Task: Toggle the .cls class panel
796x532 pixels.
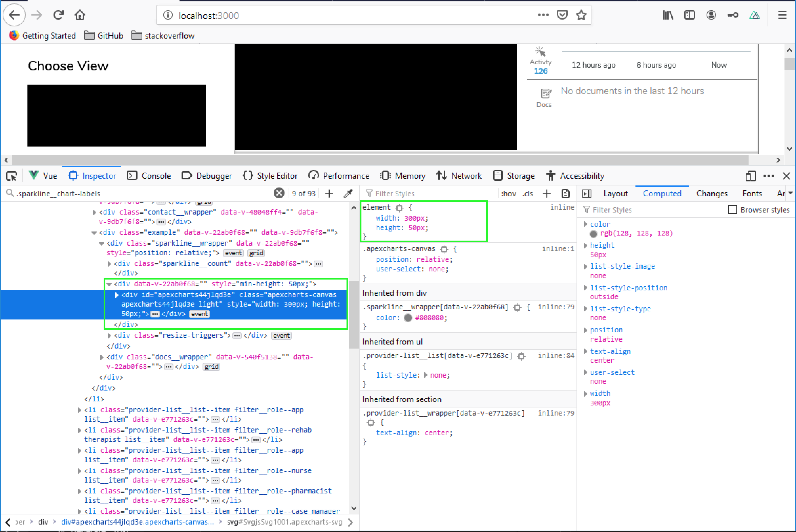Action: coord(528,193)
